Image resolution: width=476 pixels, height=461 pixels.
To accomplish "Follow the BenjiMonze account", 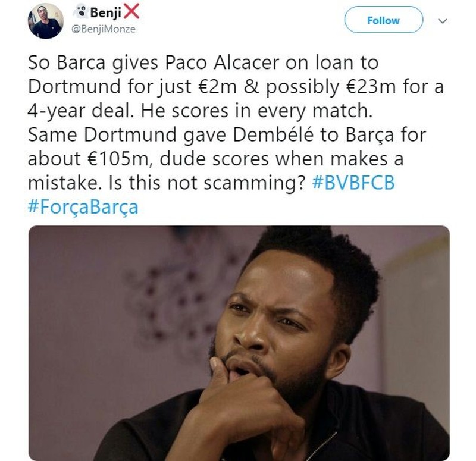I will pyautogui.click(x=383, y=20).
